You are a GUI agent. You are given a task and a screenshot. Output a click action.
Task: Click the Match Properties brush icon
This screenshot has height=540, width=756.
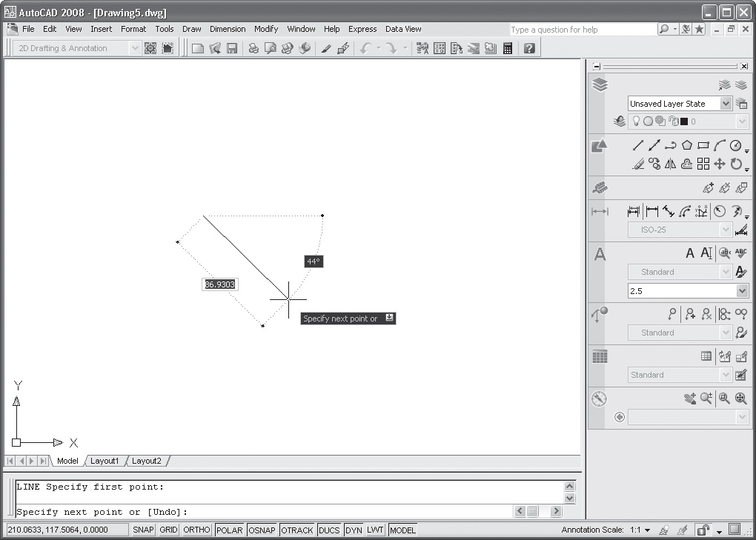click(x=326, y=48)
